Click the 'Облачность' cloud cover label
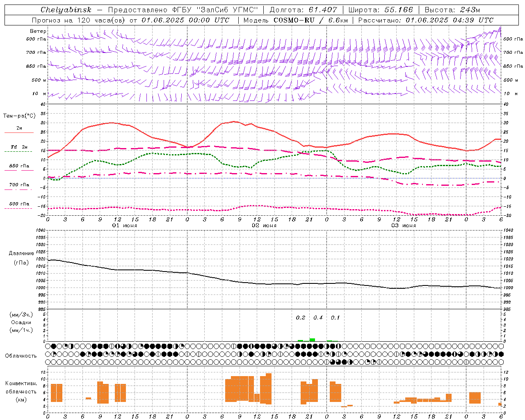Image resolution: width=525 pixels, height=420 pixels. tap(21, 356)
